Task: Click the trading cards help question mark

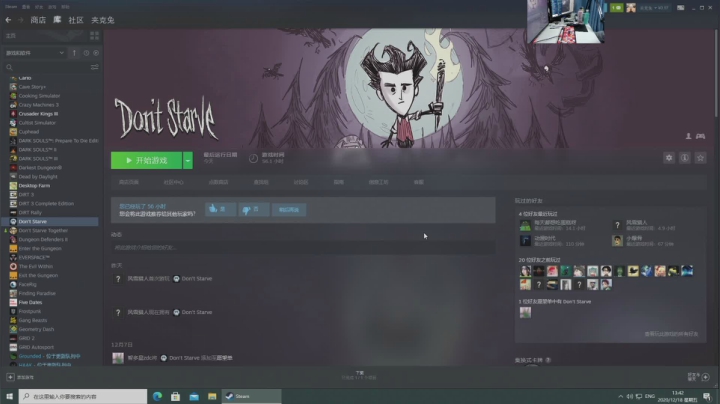Action: [x=548, y=360]
